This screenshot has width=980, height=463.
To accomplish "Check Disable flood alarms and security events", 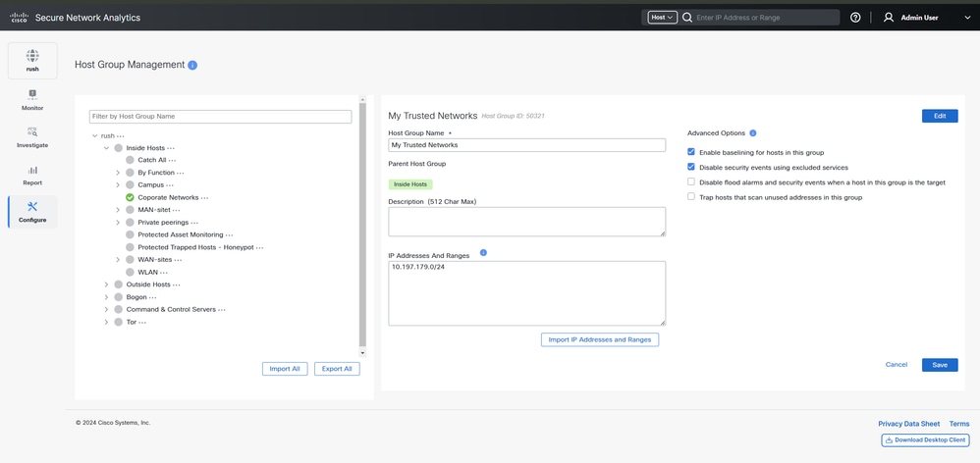I will (x=691, y=181).
